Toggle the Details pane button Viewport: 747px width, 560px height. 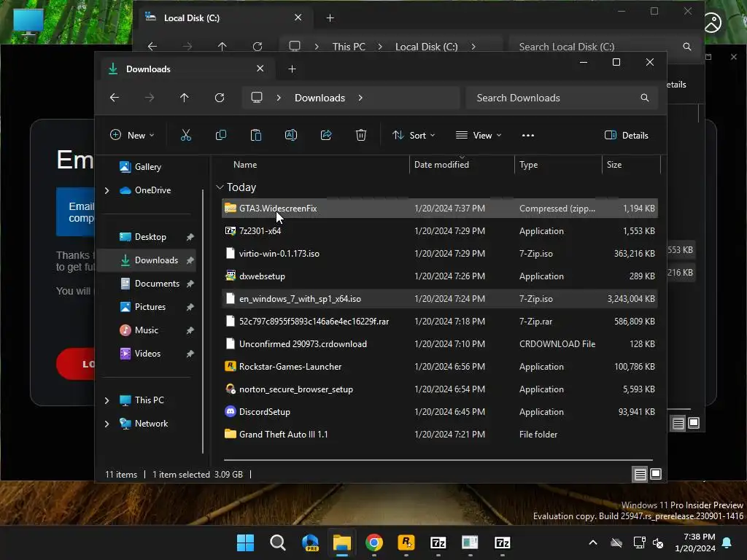626,135
